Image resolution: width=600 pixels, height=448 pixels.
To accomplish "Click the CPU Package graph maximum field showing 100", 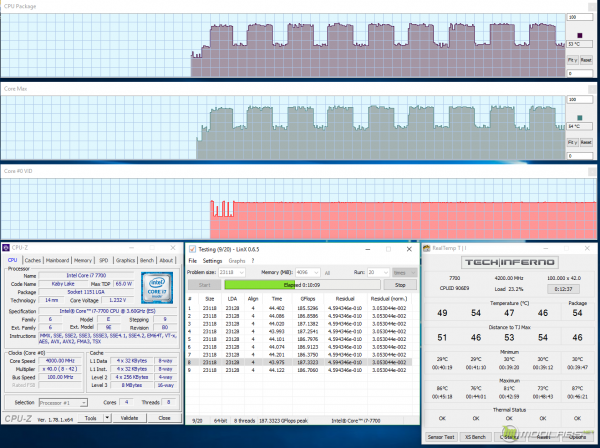I will point(579,17).
